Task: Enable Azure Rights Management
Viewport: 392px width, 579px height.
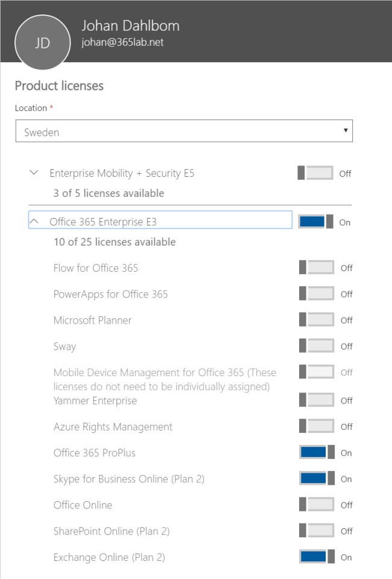Action: coord(317,426)
